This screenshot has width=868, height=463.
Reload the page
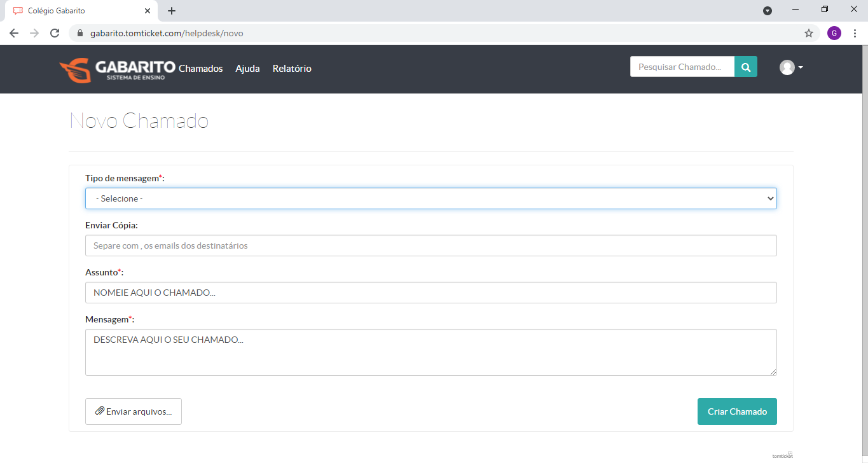(x=55, y=33)
